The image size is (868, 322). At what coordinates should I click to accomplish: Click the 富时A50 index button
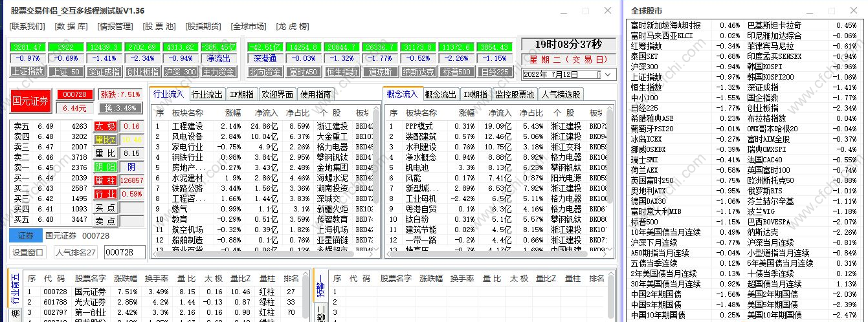303,72
